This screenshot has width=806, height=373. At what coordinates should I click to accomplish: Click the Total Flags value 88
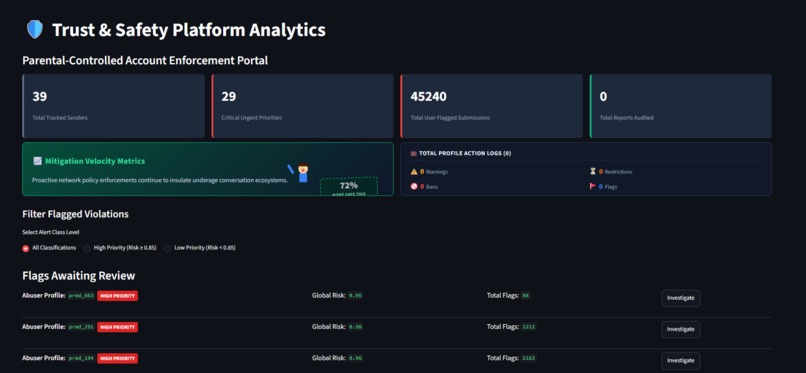525,296
